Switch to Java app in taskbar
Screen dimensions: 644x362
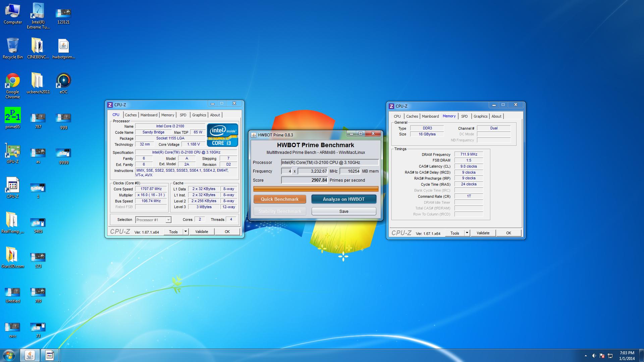pos(30,355)
